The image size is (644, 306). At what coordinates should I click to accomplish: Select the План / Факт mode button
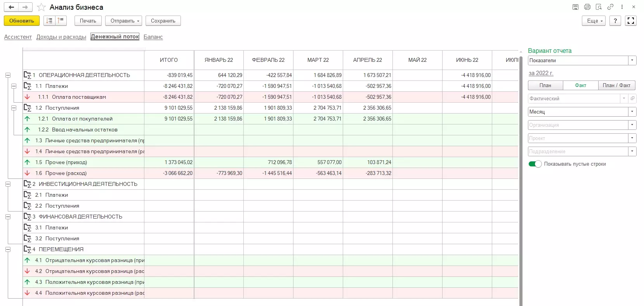(x=616, y=86)
